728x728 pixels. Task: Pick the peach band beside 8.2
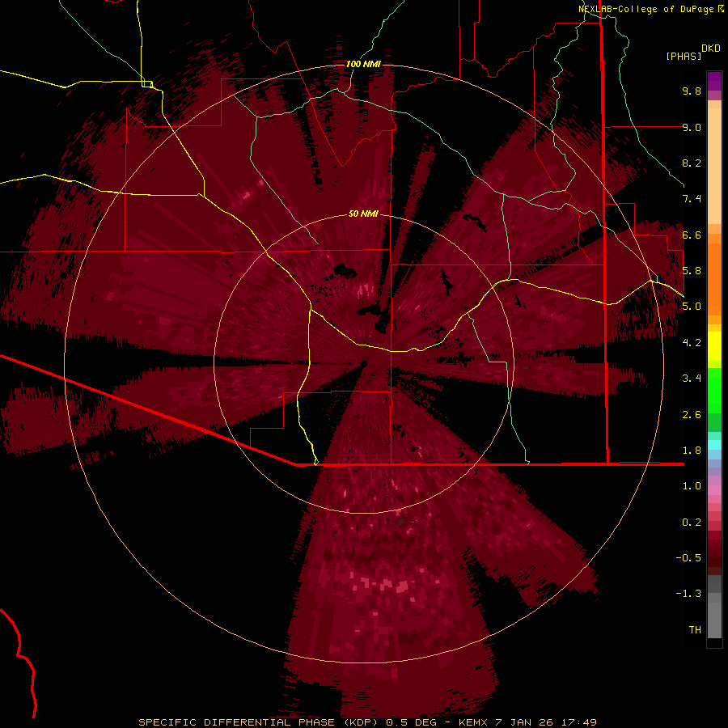tap(714, 166)
